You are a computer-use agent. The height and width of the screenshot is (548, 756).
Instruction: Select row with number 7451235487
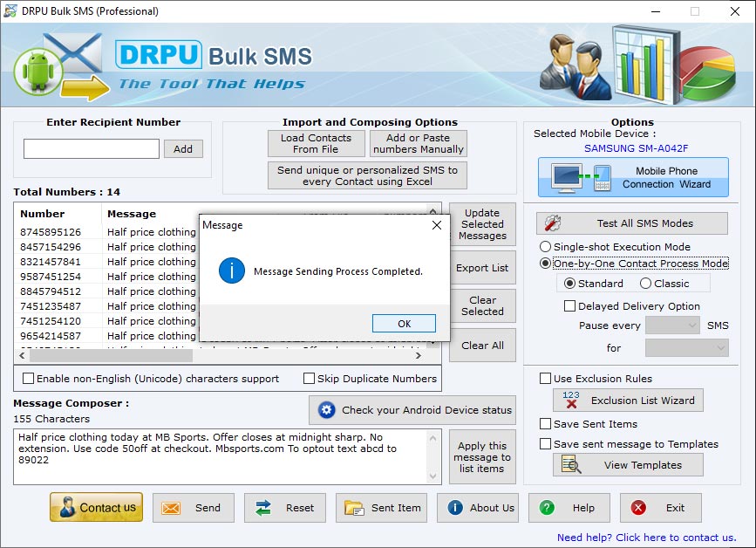(x=107, y=306)
